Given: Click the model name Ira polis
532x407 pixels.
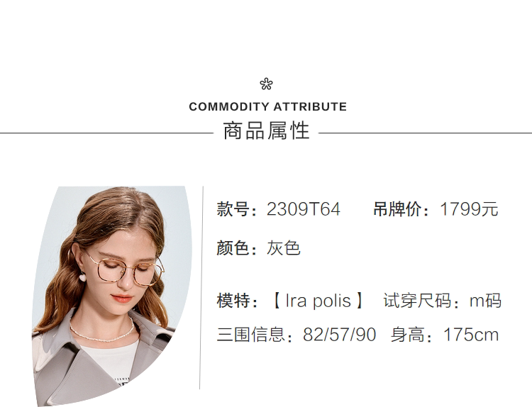Looking at the screenshot, I should pos(318,301).
